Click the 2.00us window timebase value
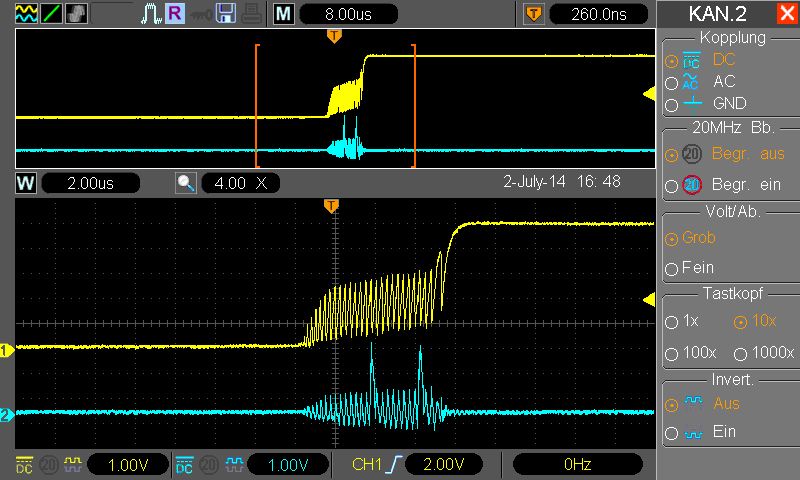This screenshot has width=800, height=480. [x=90, y=183]
